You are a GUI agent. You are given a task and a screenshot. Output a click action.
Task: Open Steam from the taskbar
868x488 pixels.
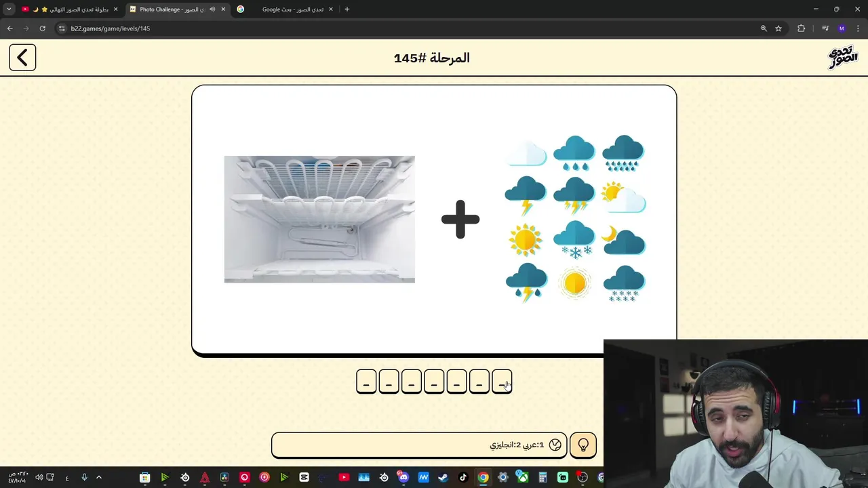pyautogui.click(x=443, y=478)
